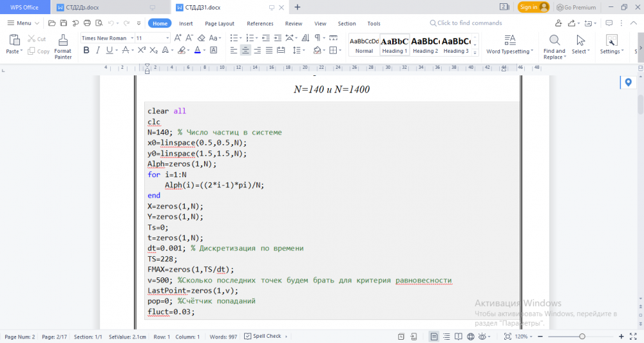Viewport: 644px width, 343px height.
Task: Click in the Click to find commands search field
Action: tap(466, 23)
